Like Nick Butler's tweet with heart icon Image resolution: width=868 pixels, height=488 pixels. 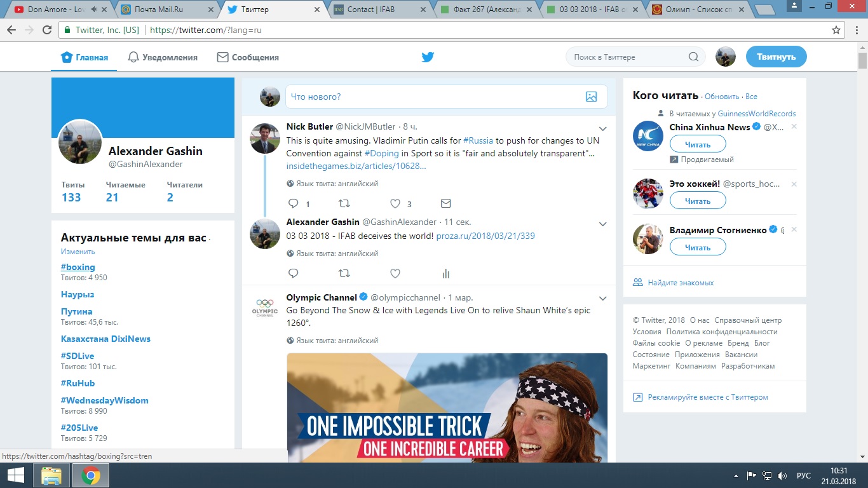coord(395,203)
